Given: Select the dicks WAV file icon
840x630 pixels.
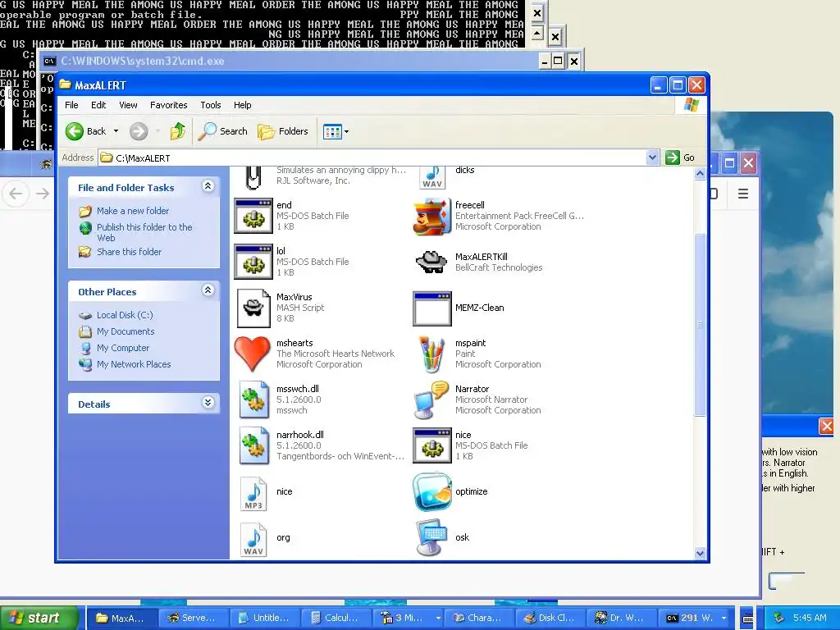Looking at the screenshot, I should [431, 178].
